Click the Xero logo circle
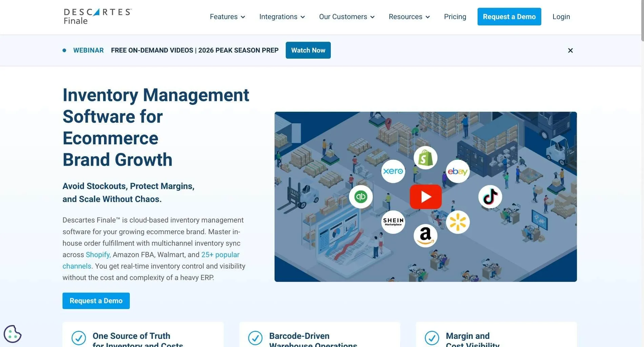 pyautogui.click(x=393, y=171)
